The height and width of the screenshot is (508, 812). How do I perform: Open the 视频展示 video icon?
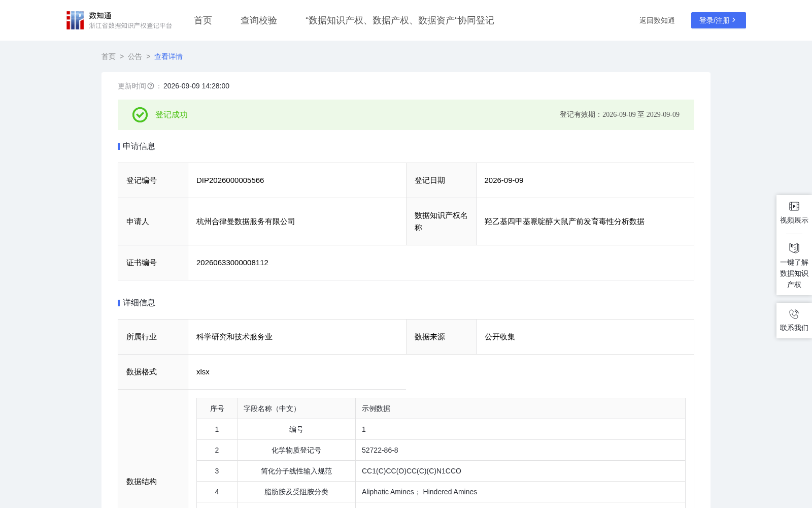pyautogui.click(x=794, y=206)
